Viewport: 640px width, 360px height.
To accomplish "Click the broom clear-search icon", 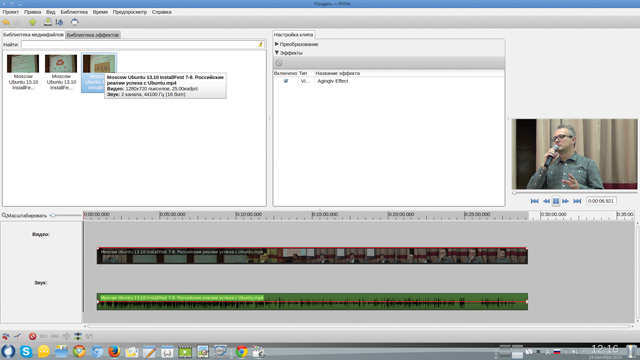I will click(x=260, y=44).
